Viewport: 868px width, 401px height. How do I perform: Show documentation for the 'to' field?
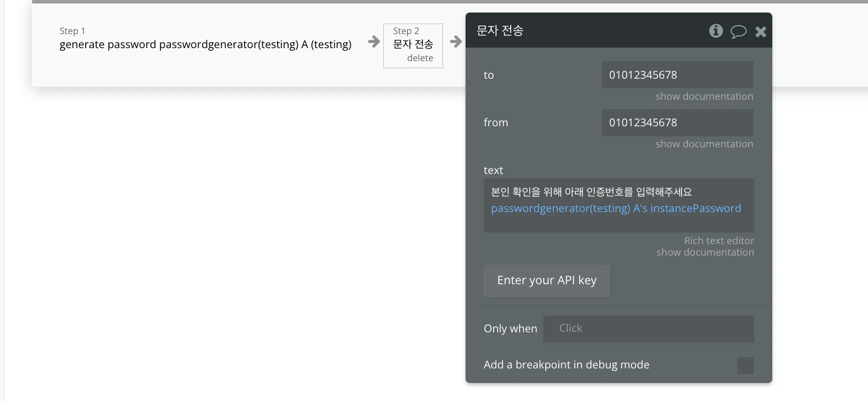pos(704,96)
